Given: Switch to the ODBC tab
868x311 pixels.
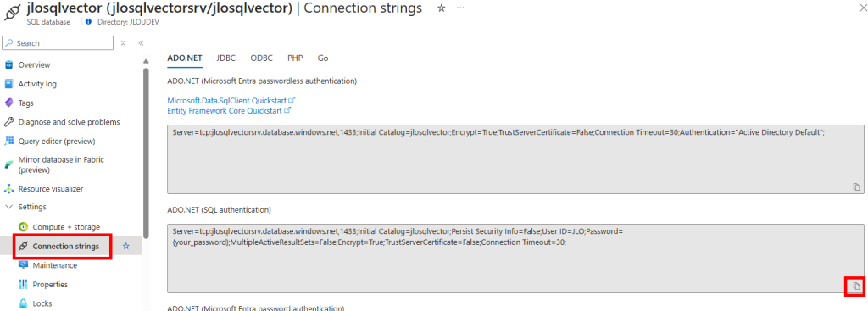Looking at the screenshot, I should [x=261, y=58].
